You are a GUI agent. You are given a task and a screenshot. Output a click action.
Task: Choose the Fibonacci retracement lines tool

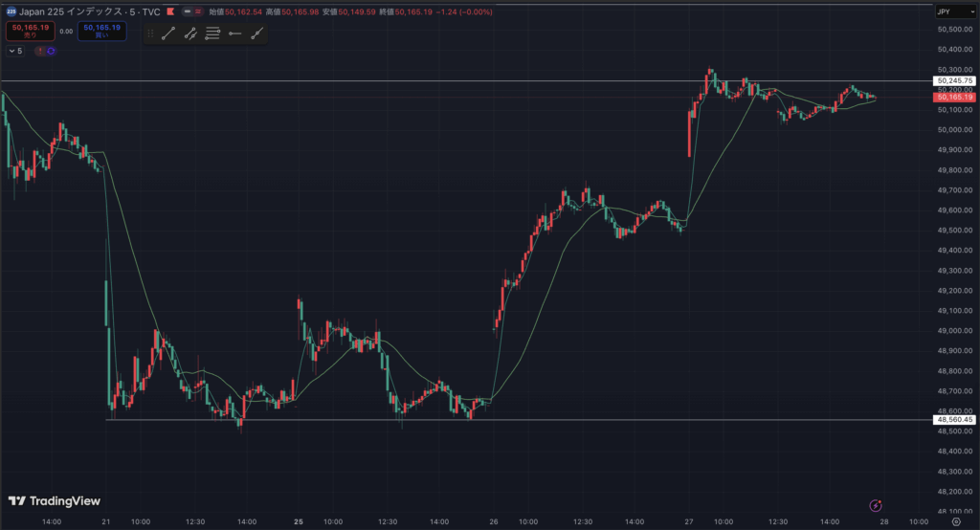(212, 33)
